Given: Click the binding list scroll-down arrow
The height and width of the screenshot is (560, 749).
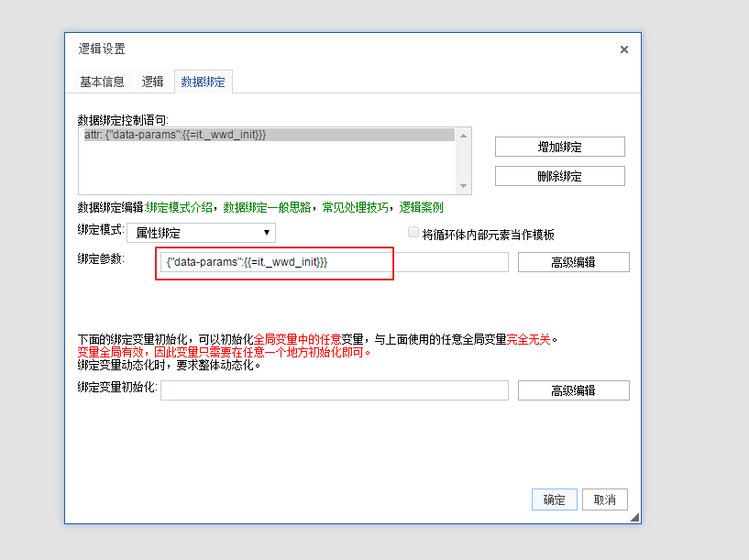Looking at the screenshot, I should pyautogui.click(x=464, y=186).
